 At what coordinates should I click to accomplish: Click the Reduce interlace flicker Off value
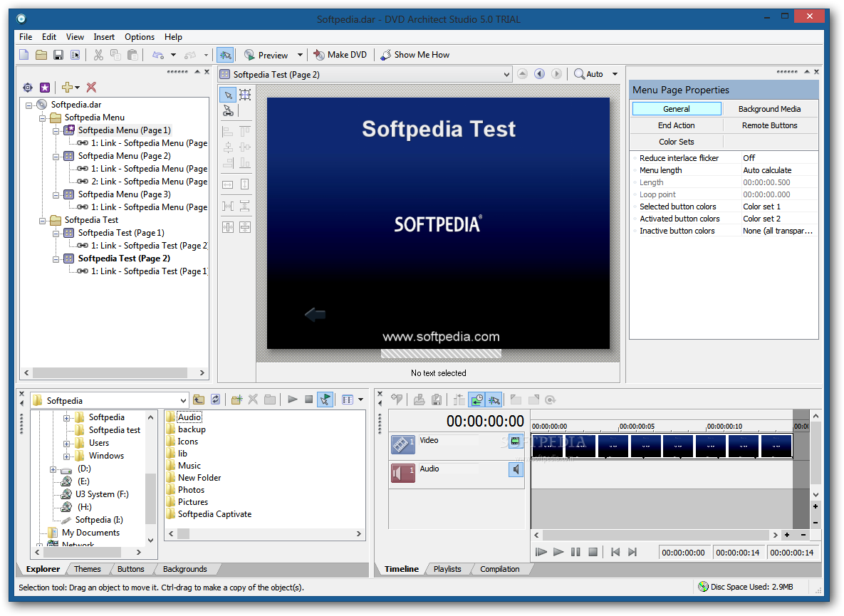(778, 158)
